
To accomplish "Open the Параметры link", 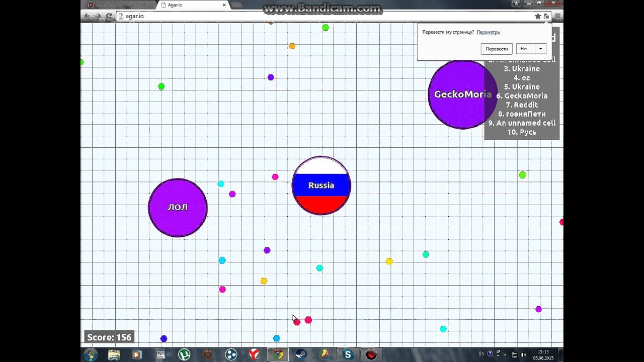I will (489, 32).
